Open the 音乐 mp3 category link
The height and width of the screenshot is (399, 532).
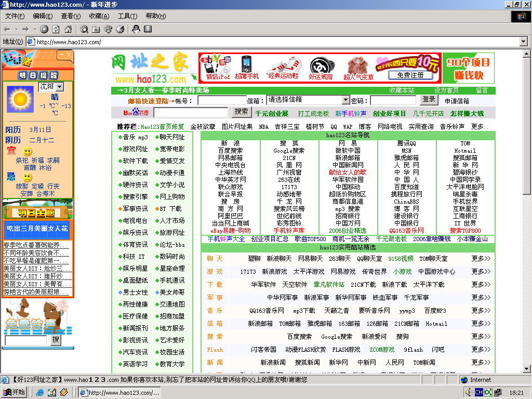point(135,137)
